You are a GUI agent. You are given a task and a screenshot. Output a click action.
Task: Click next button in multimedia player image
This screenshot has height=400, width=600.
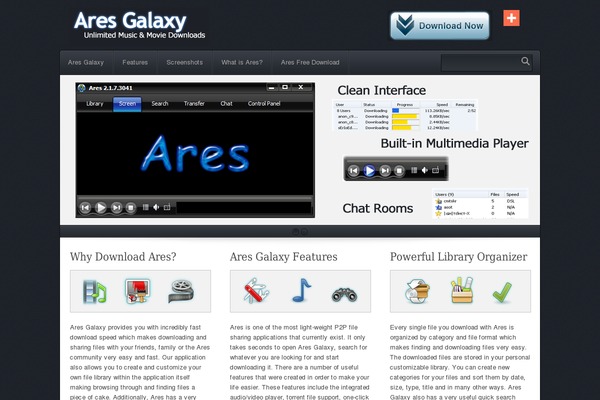pos(385,170)
